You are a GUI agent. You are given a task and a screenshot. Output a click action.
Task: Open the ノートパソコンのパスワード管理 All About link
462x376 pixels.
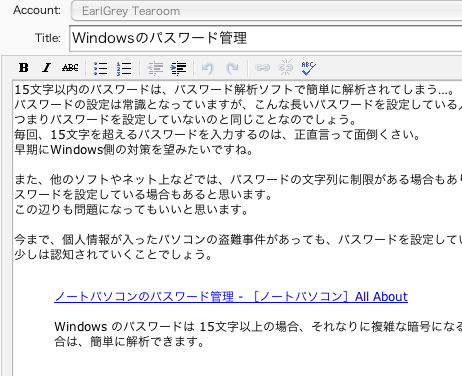click(x=231, y=296)
